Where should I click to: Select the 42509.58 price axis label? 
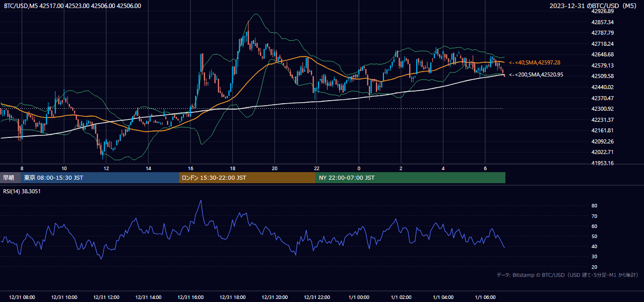(603, 76)
